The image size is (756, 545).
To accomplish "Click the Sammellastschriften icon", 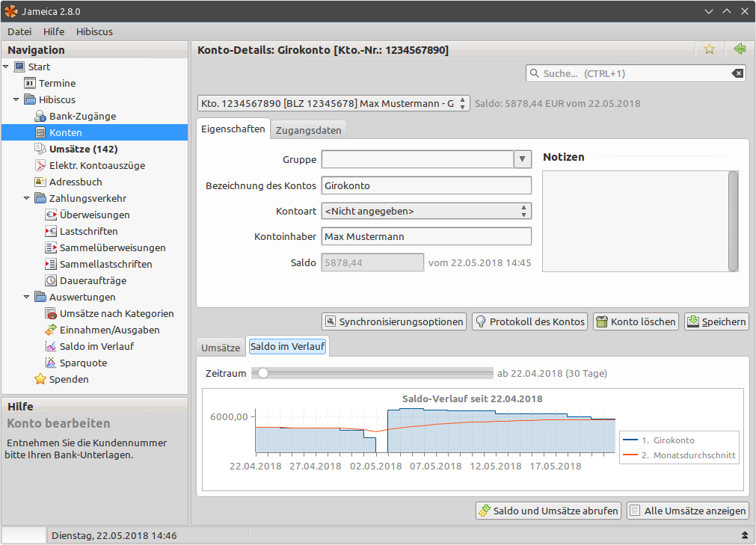I will point(51,264).
